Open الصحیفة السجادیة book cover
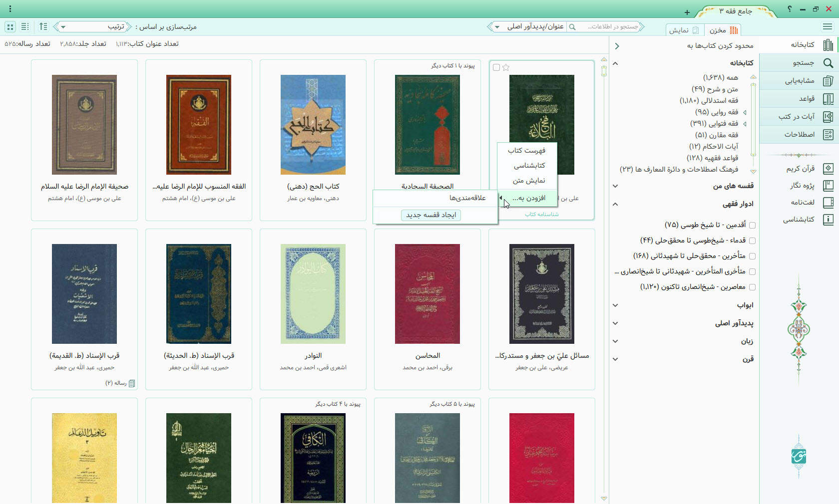This screenshot has width=839, height=504. [x=427, y=125]
